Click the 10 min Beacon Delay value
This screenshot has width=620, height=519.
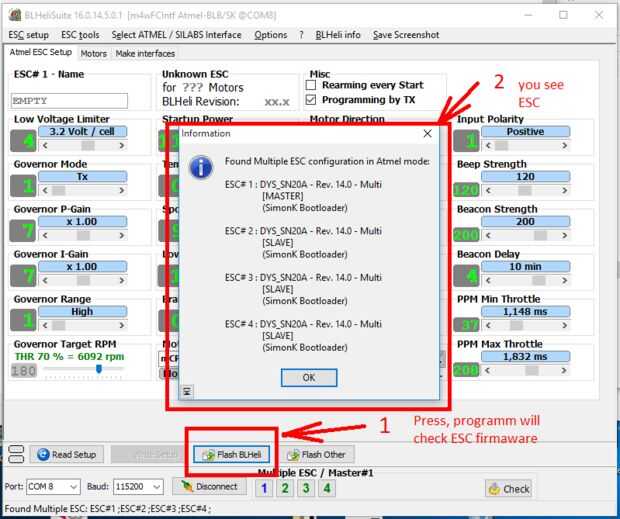click(x=525, y=267)
